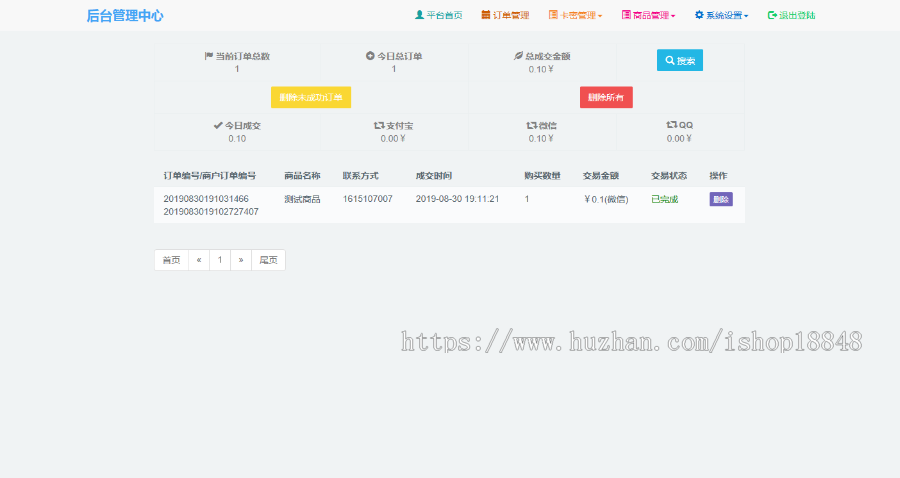Go to 平台首页 in the navbar

coord(439,15)
